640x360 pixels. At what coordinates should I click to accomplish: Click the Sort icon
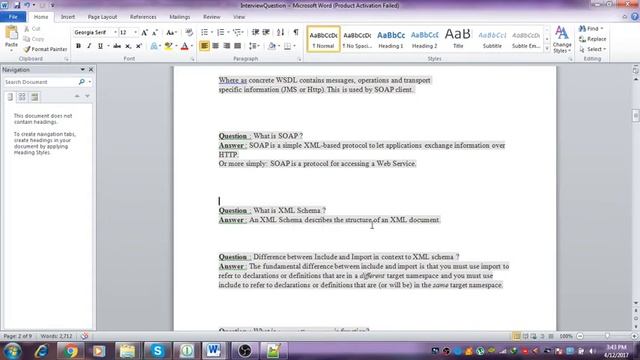coord(280,32)
